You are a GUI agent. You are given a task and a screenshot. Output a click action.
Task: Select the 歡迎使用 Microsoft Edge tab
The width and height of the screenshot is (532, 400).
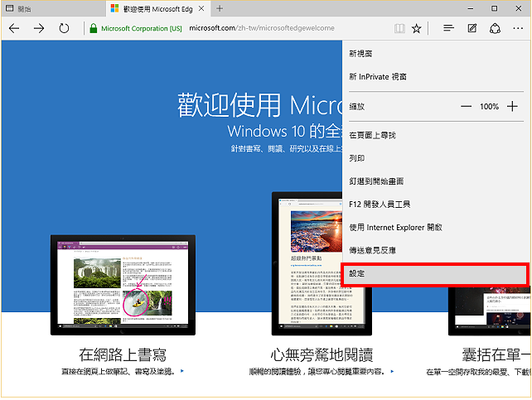(158, 9)
